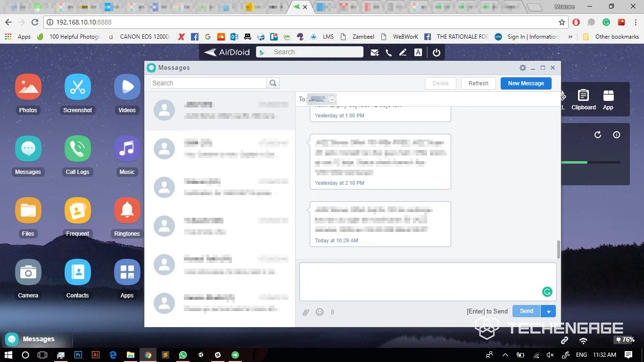This screenshot has height=362, width=644.
Task: Click the letter A icon in AirDroid bar
Action: (418, 53)
